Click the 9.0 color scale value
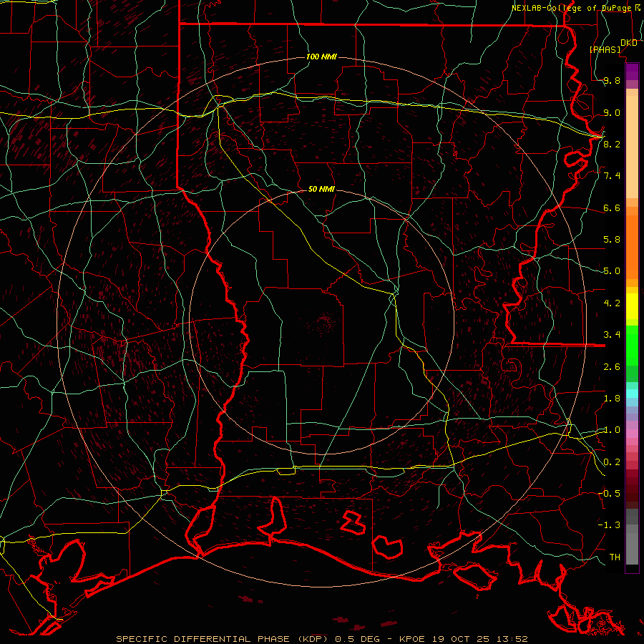644x644 pixels. (x=612, y=112)
